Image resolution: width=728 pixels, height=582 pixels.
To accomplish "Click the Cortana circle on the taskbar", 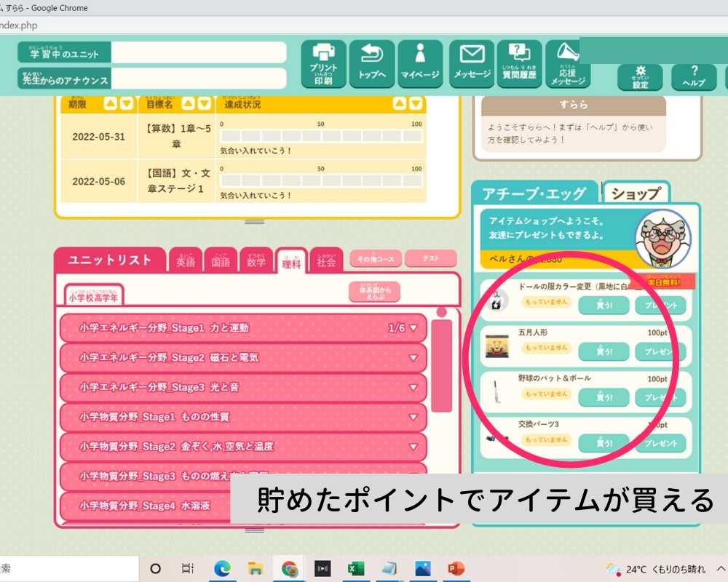I will point(156,568).
